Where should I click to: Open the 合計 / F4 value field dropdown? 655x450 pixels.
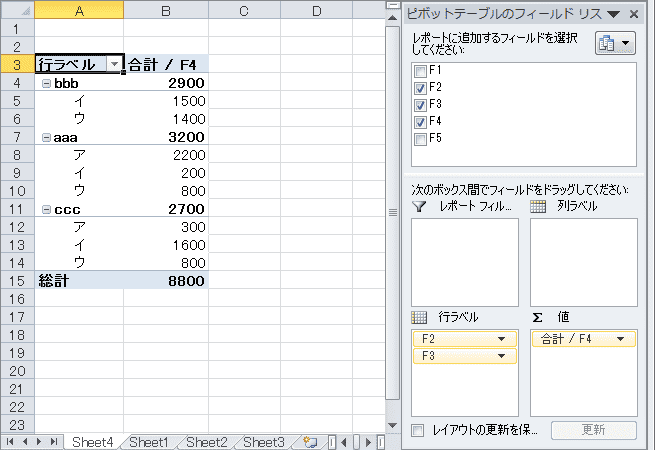click(x=620, y=339)
